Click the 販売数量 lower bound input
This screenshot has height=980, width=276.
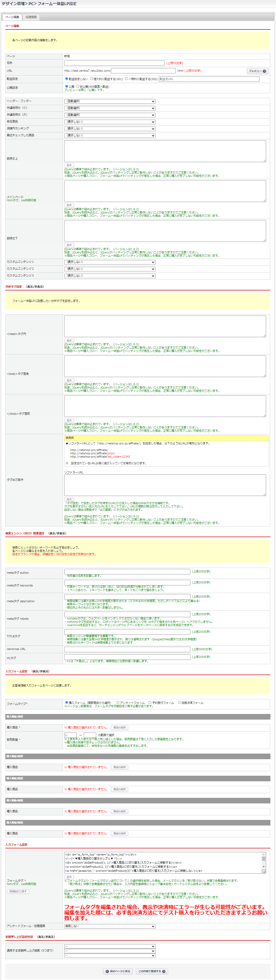pyautogui.click(x=70, y=735)
